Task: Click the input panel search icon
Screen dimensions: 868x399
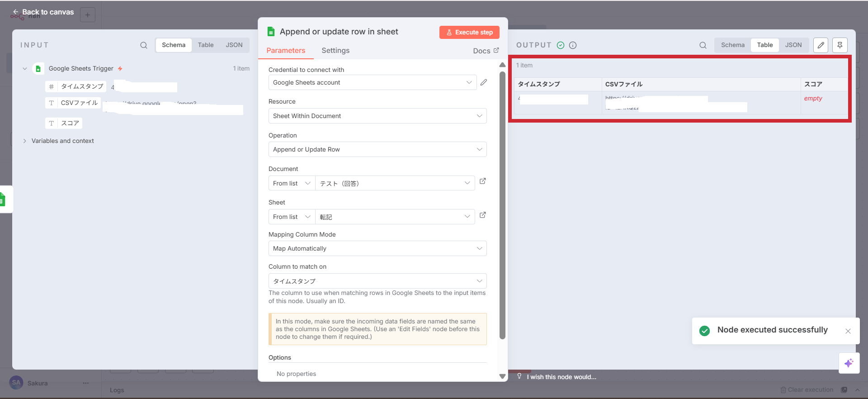Action: pos(144,45)
